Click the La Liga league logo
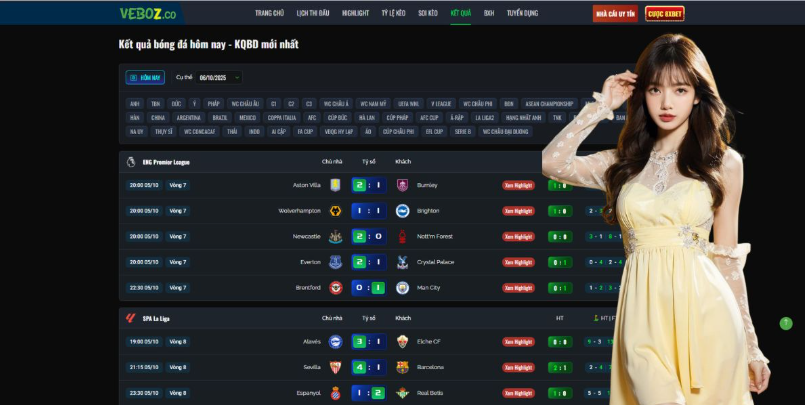 [131, 318]
